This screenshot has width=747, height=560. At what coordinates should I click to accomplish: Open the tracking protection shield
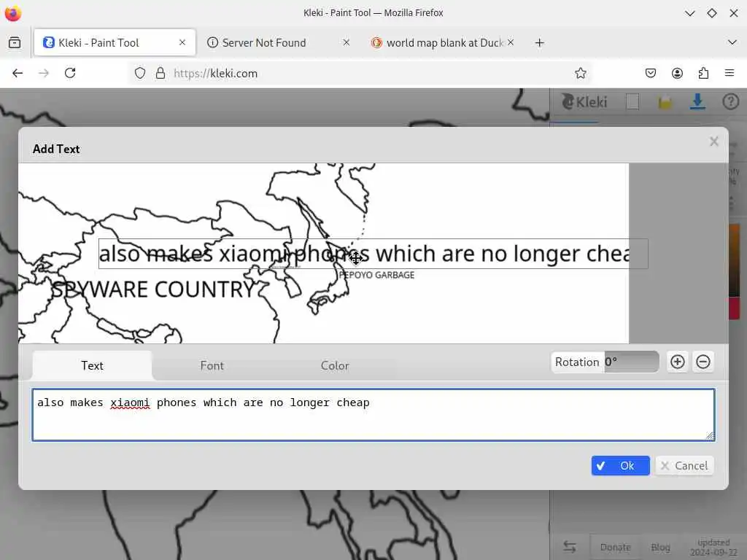(139, 73)
